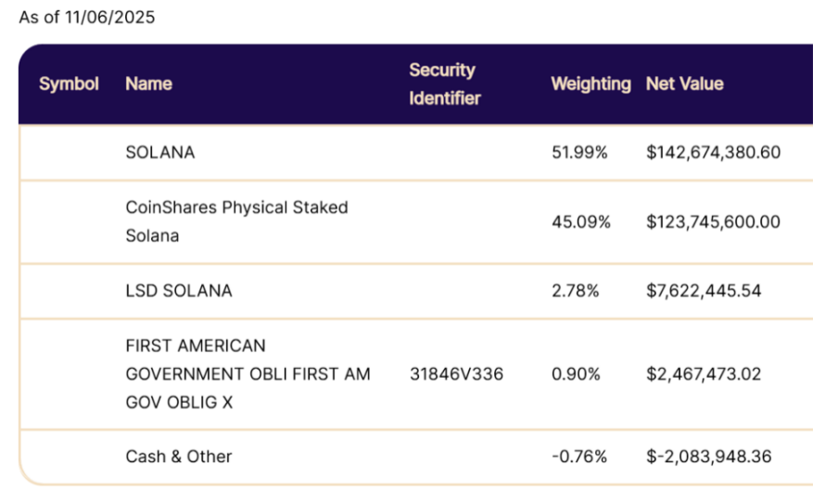The width and height of the screenshot is (838, 504).
Task: Select the CoinShares Physical Staked Solana name
Action: click(x=236, y=221)
